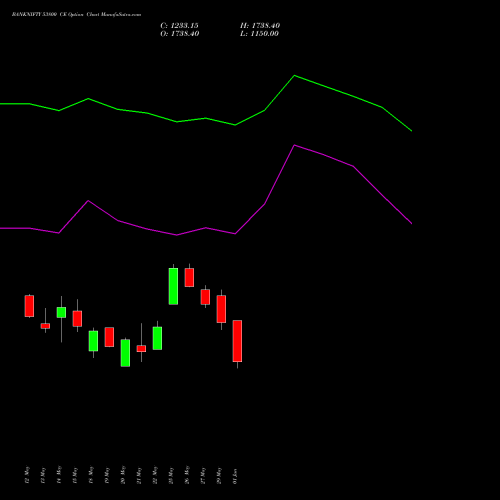Select the tall green candlestick for 25 May
Viewport: 500px width, 500px height.
coord(173,286)
